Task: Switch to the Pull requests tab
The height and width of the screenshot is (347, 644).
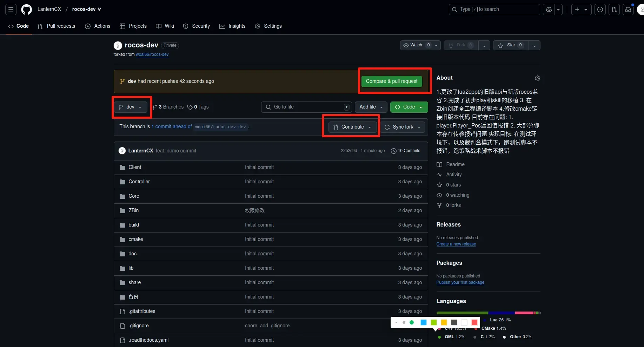Action: click(x=57, y=26)
